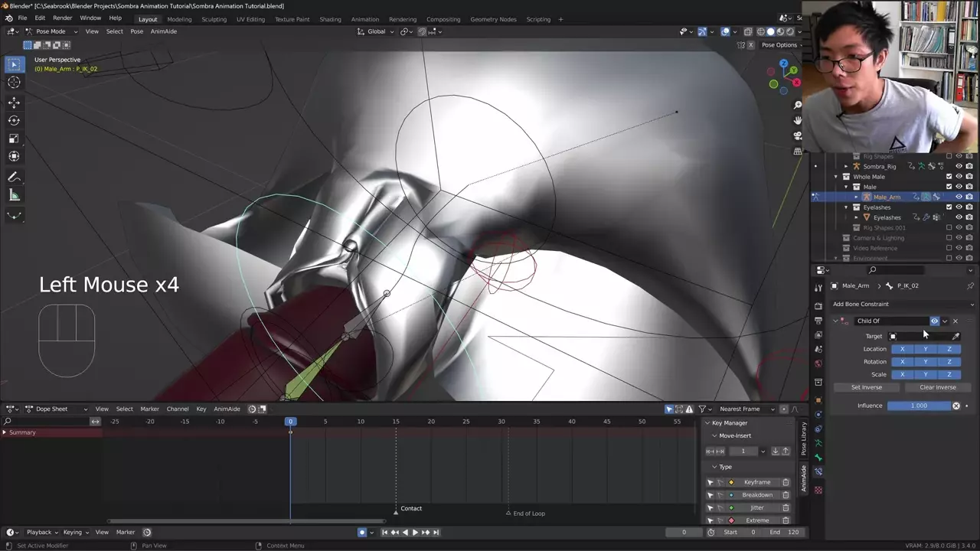This screenshot has width=980, height=551.
Task: Toggle Child Of constraint visibility eye
Action: [934, 321]
